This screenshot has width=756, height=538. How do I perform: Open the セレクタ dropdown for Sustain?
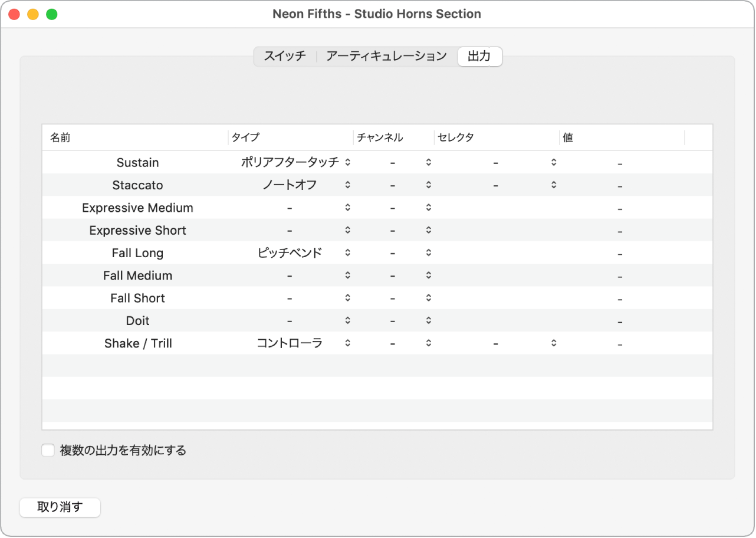click(x=553, y=162)
